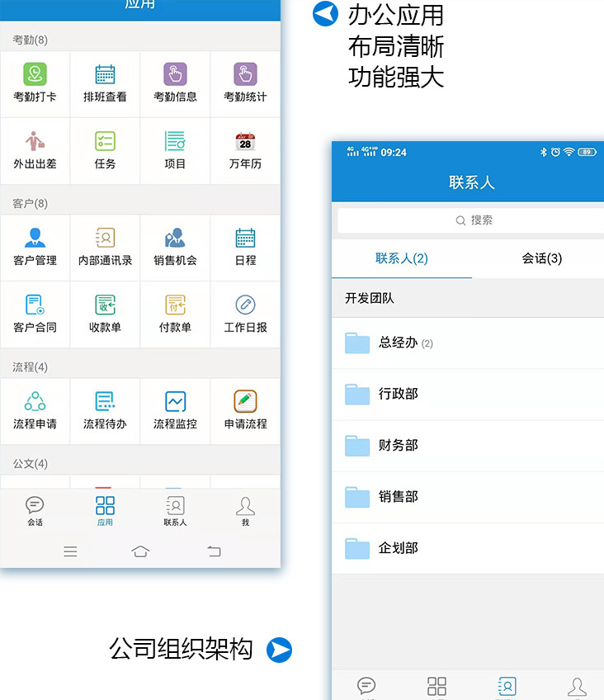Image resolution: width=604 pixels, height=700 pixels.
Task: Tap contacts icon in right phone's bottom bar
Action: tap(507, 686)
